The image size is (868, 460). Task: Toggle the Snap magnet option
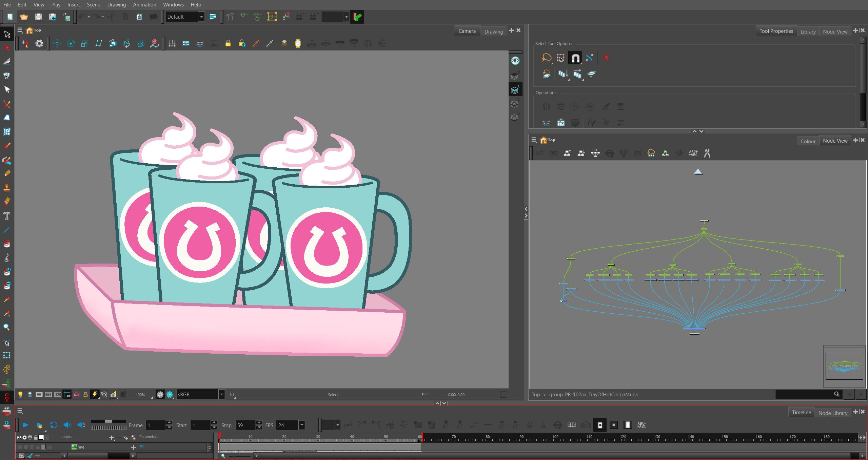[575, 58]
